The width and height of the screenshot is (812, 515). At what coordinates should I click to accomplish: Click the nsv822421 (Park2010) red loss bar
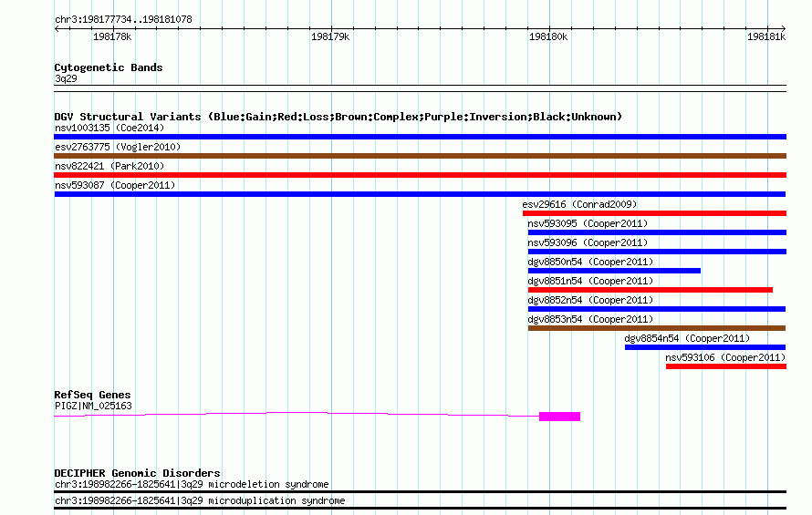(x=420, y=175)
